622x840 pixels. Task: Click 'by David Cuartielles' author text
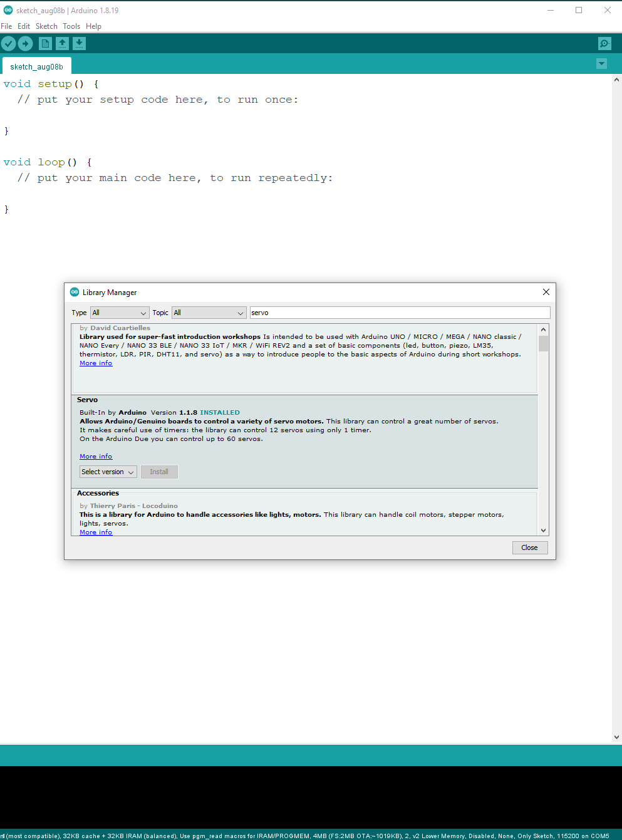[x=115, y=328]
